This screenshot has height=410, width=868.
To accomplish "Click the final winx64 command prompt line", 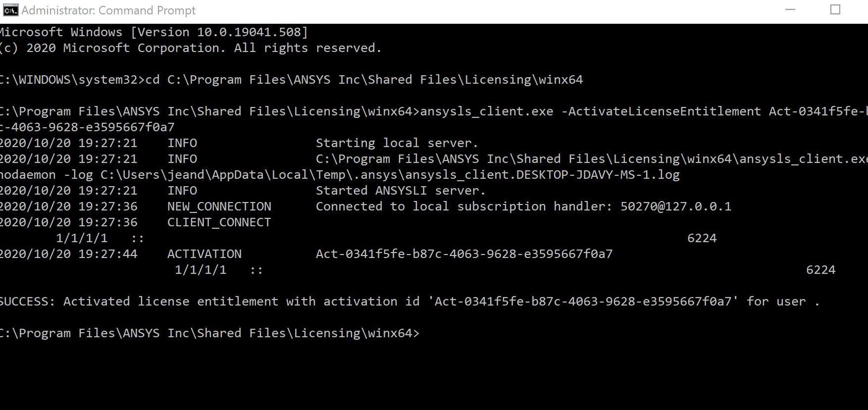I will click(x=209, y=333).
